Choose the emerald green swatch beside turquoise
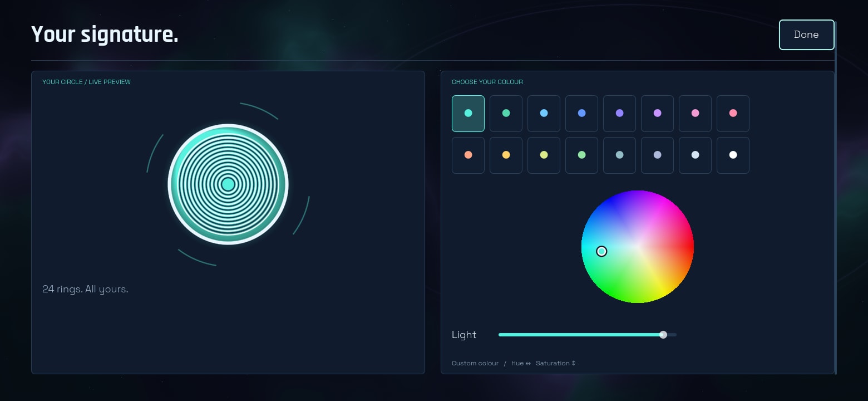Viewport: 868px width, 401px height. coord(506,114)
